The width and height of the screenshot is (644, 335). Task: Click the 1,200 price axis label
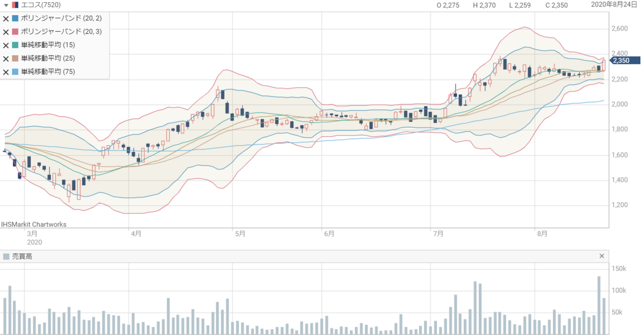(x=620, y=205)
